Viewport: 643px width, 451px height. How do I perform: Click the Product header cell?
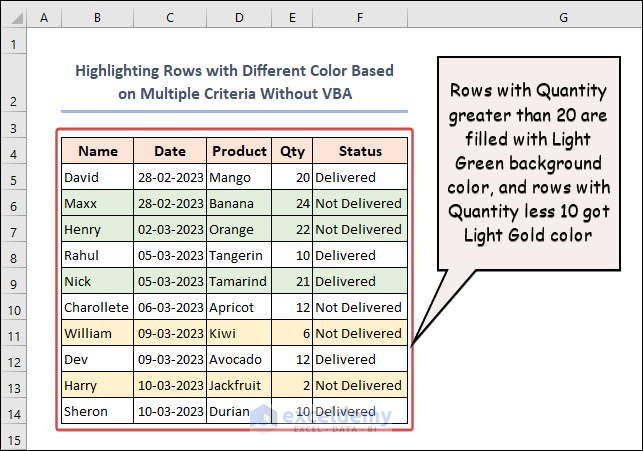coord(239,151)
